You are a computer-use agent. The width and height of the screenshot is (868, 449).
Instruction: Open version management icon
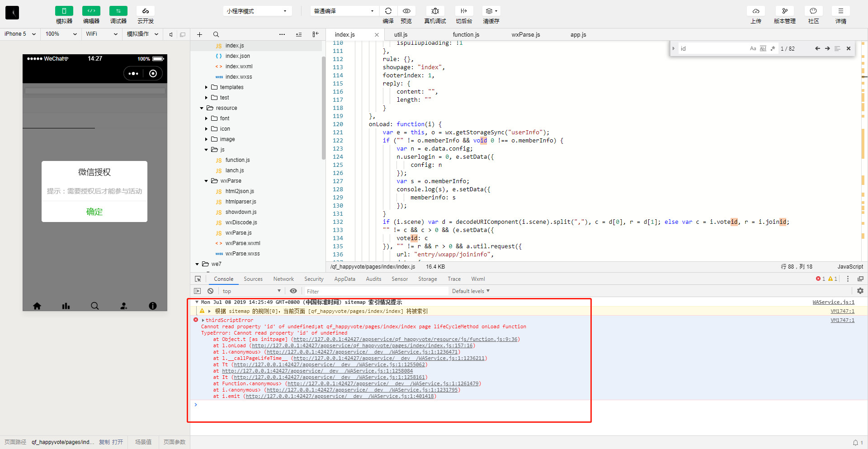click(x=784, y=11)
